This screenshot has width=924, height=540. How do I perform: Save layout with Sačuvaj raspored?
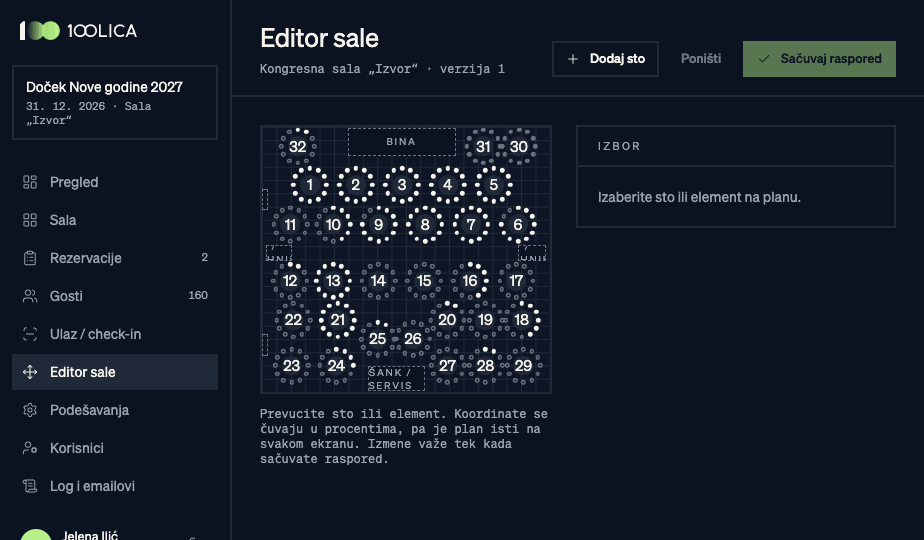[x=819, y=58]
